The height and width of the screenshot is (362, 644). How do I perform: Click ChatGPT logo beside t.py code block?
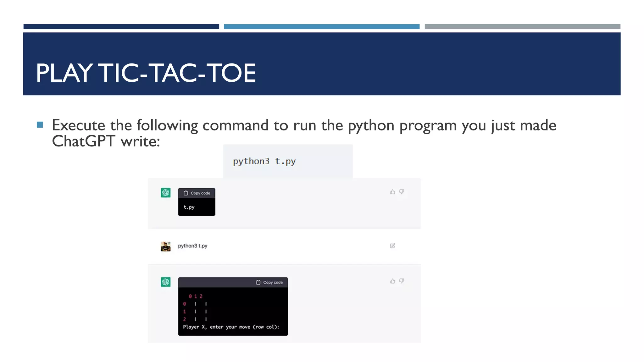pos(166,193)
